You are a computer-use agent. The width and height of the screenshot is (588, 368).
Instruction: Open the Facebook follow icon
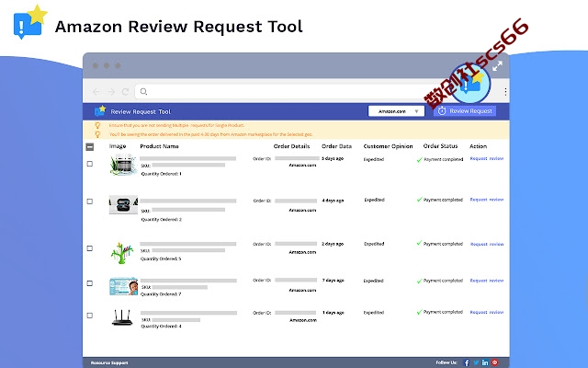(467, 362)
